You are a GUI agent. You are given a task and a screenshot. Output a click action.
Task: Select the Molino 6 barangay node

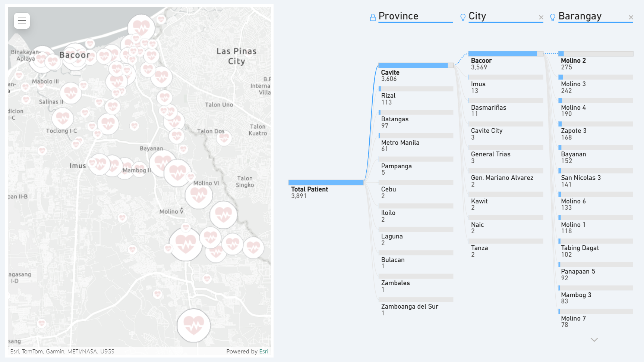(596, 202)
